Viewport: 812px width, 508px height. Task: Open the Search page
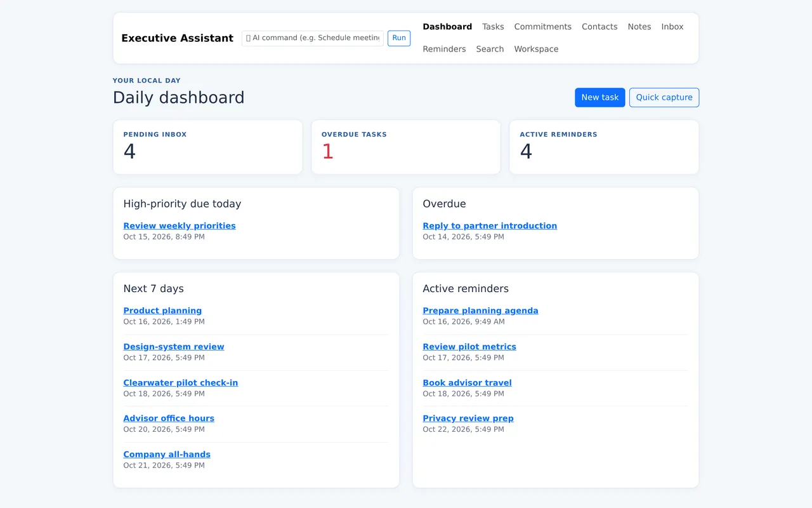[x=490, y=49]
